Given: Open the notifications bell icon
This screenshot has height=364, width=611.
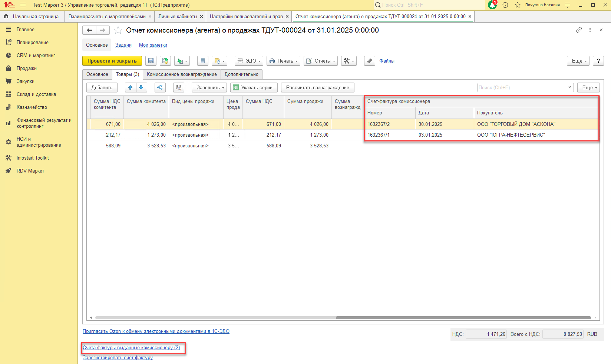Looking at the screenshot, I should point(492,5).
